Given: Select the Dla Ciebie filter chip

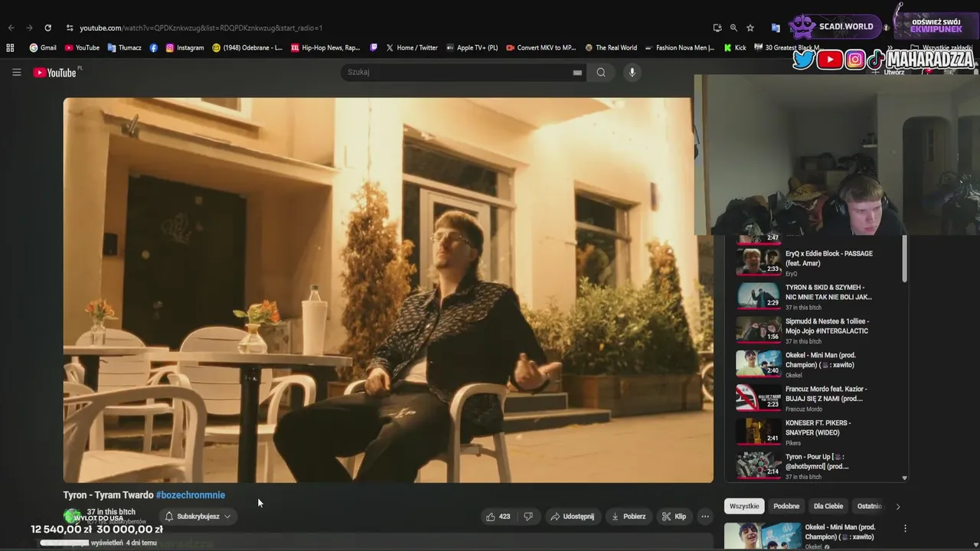Looking at the screenshot, I should point(828,506).
